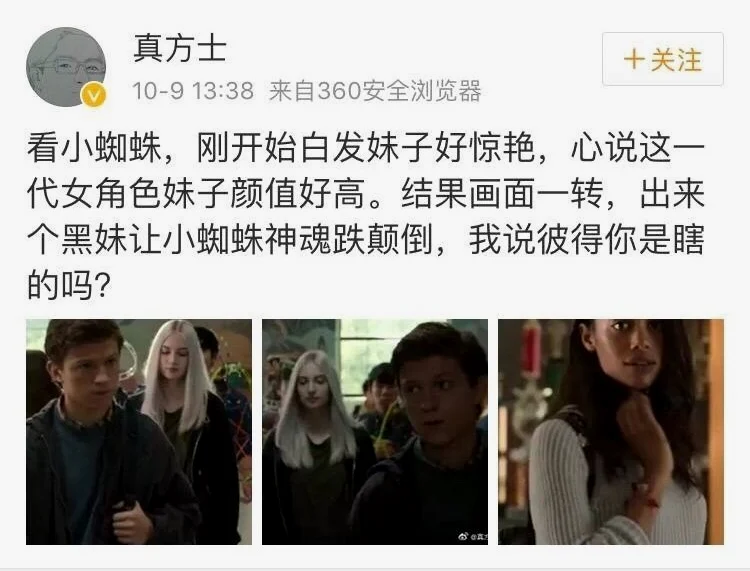Click the plus icon in 关注 button
Image resolution: width=750 pixels, height=571 pixels.
634,60
